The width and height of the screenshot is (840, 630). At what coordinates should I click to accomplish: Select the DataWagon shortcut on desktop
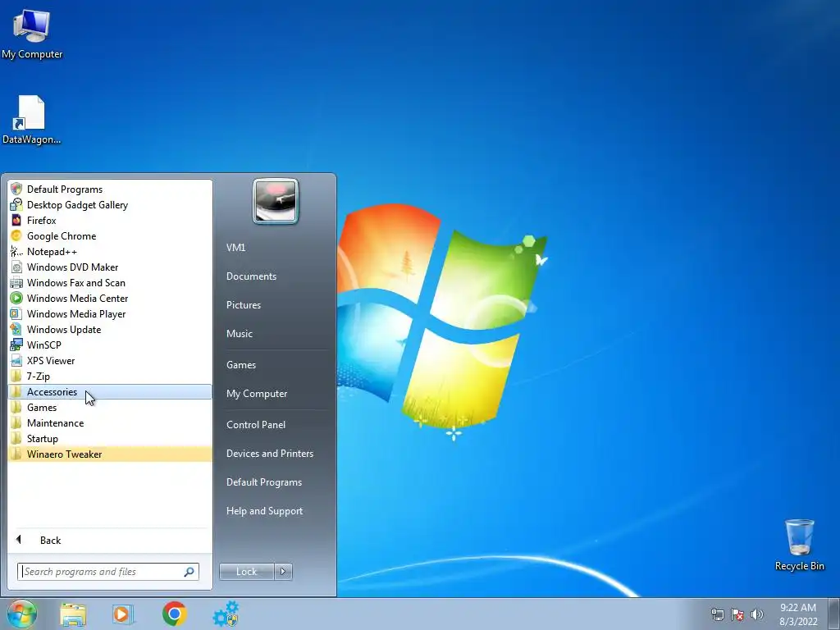[x=32, y=120]
